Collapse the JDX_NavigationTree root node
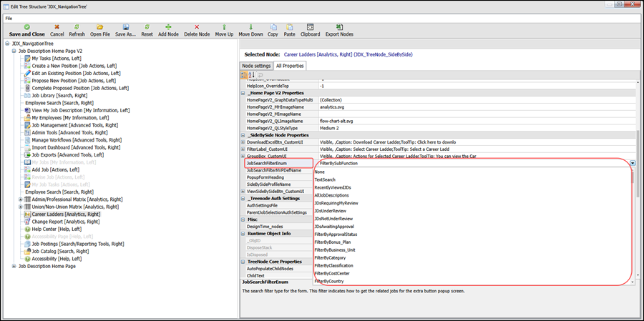The image size is (644, 321). point(8,44)
